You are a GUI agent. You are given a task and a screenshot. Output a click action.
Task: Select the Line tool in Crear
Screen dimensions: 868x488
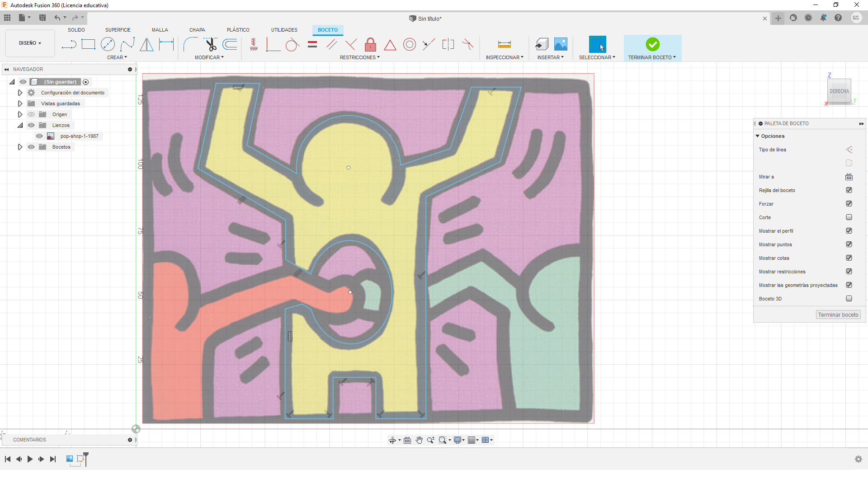pos(69,44)
